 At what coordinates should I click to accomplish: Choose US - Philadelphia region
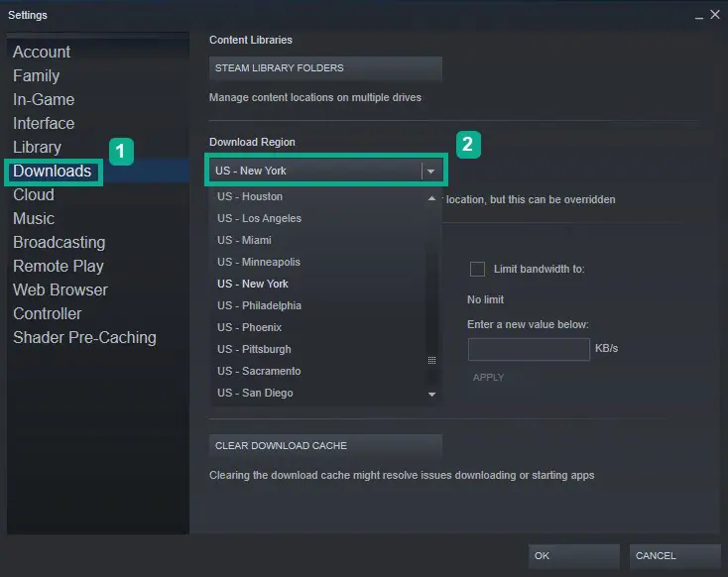click(318, 306)
